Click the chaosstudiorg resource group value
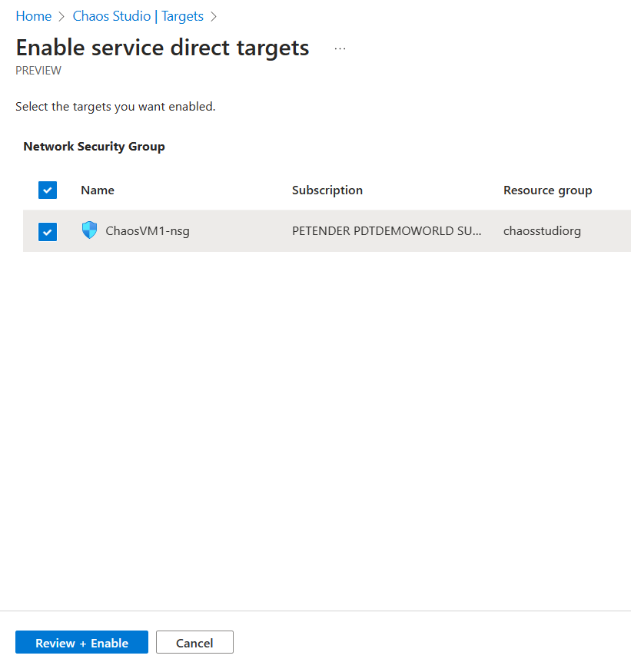Image resolution: width=631 pixels, height=672 pixels. click(542, 230)
